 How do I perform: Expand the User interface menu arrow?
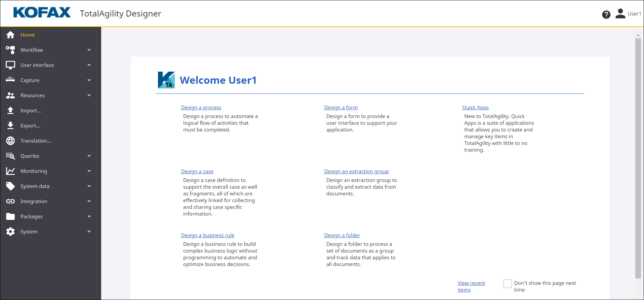(89, 65)
